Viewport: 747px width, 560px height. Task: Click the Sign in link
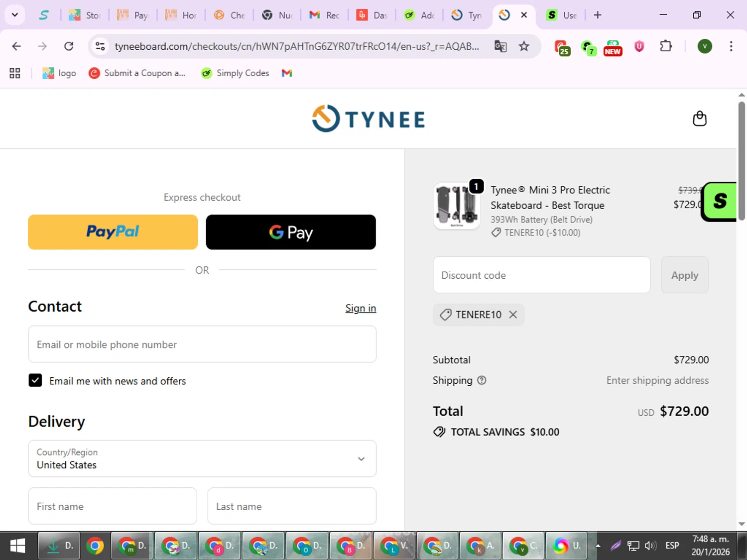361,308
